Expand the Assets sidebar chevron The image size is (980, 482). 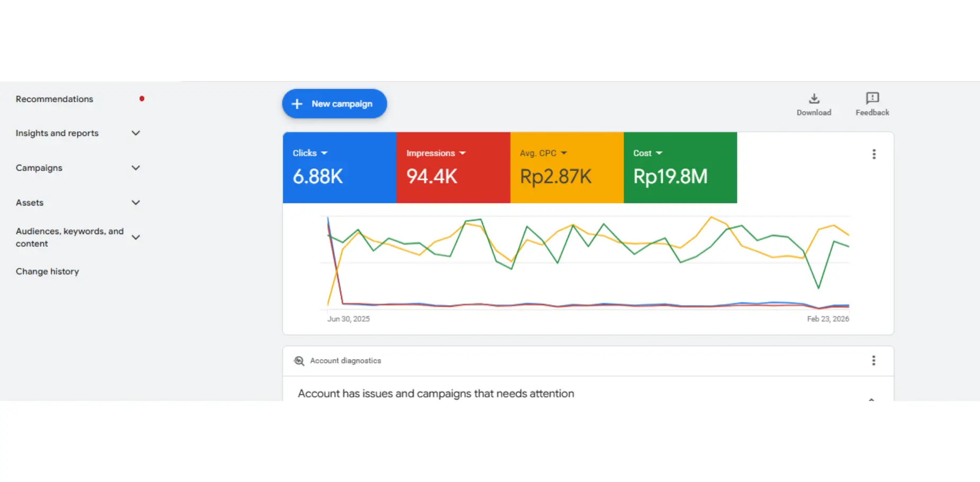(136, 203)
